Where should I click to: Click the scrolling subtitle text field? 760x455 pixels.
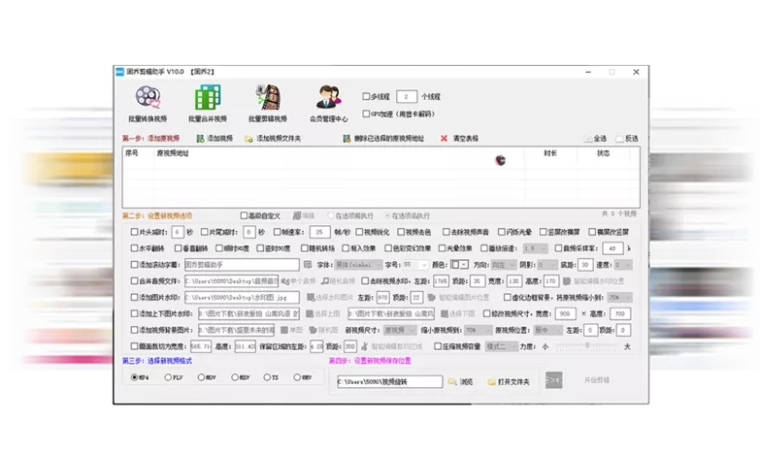(x=241, y=265)
